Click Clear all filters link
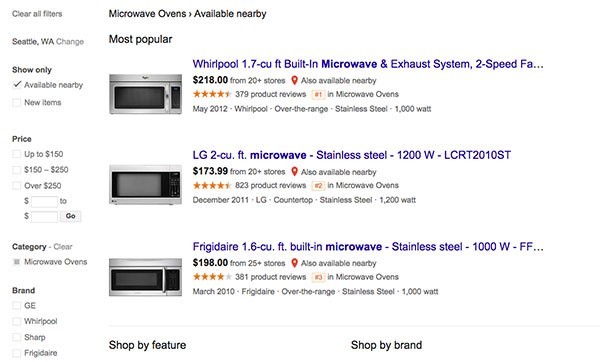 [x=37, y=14]
